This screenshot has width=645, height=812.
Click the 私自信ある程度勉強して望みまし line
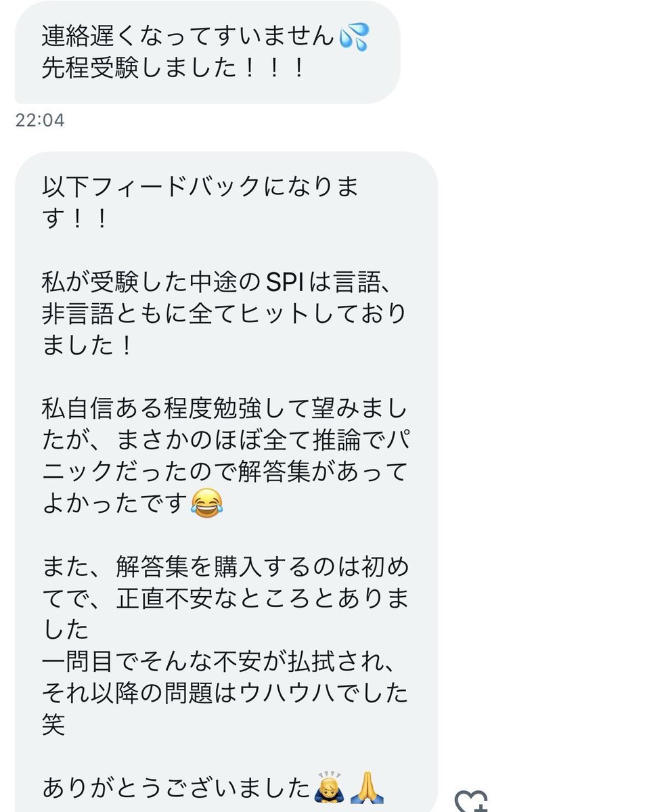pyautogui.click(x=224, y=409)
